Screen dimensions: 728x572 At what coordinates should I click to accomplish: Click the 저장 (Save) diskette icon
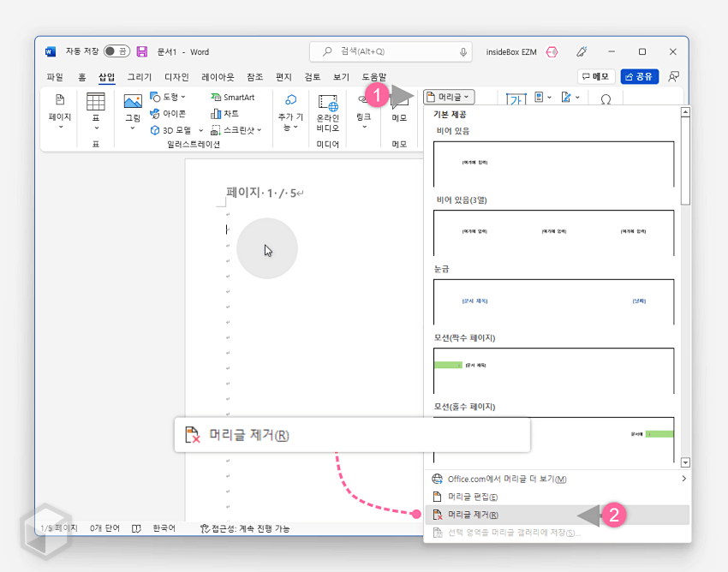pos(140,51)
